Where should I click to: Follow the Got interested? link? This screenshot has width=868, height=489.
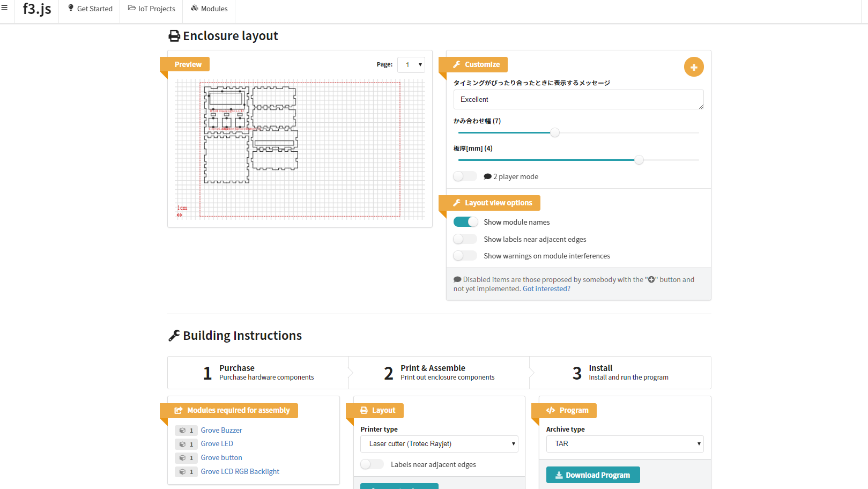point(546,289)
